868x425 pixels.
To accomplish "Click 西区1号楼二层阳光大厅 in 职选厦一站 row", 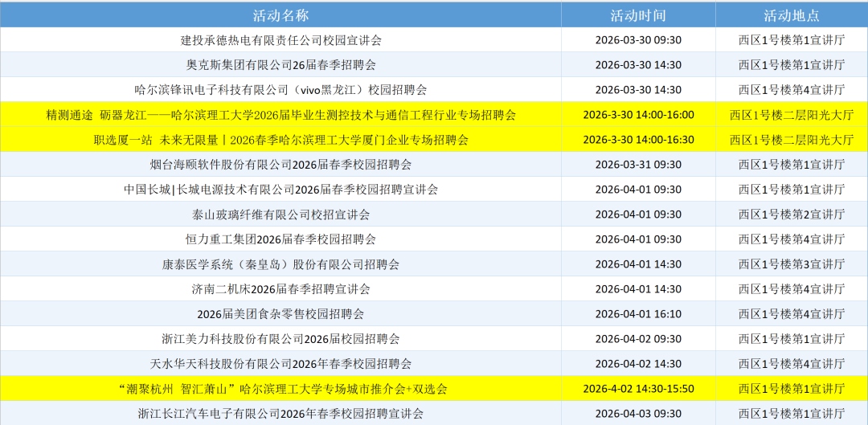I will point(792,140).
